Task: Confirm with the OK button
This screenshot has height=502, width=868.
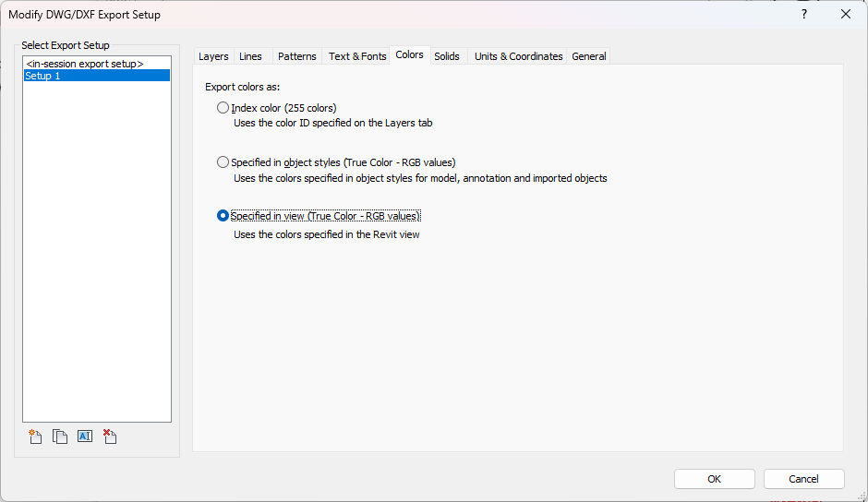Action: click(x=714, y=479)
